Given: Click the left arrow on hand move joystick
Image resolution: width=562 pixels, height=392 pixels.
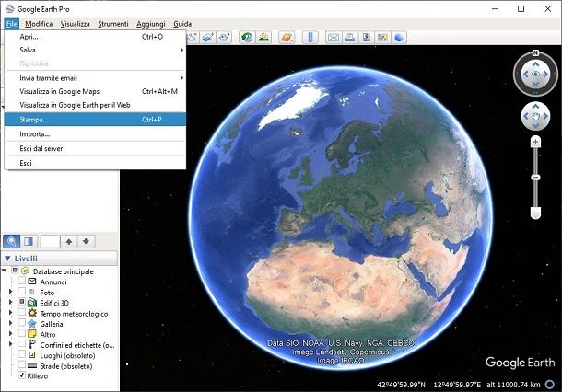Looking at the screenshot, I should pyautogui.click(x=526, y=116).
